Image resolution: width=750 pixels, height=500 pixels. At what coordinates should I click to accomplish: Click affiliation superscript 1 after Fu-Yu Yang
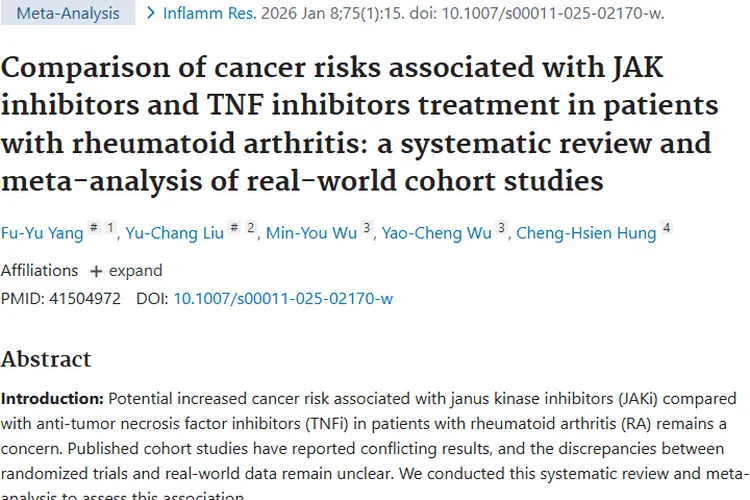pyautogui.click(x=110, y=228)
